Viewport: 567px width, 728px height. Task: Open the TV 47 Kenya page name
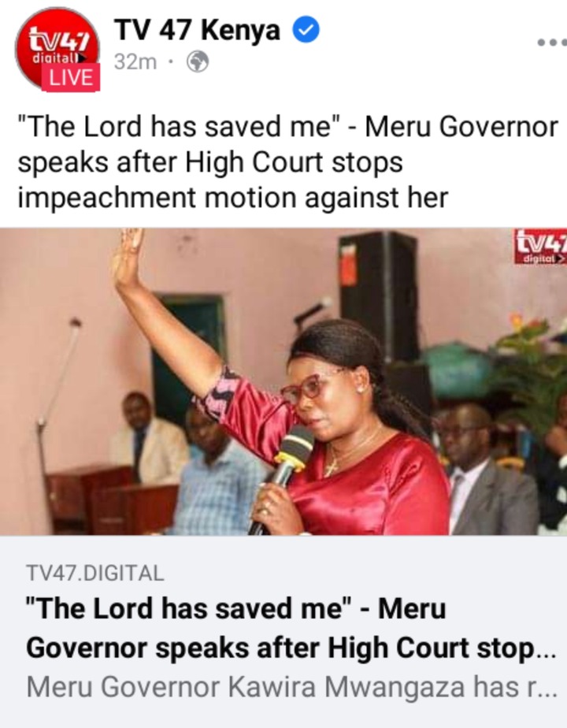click(x=197, y=30)
